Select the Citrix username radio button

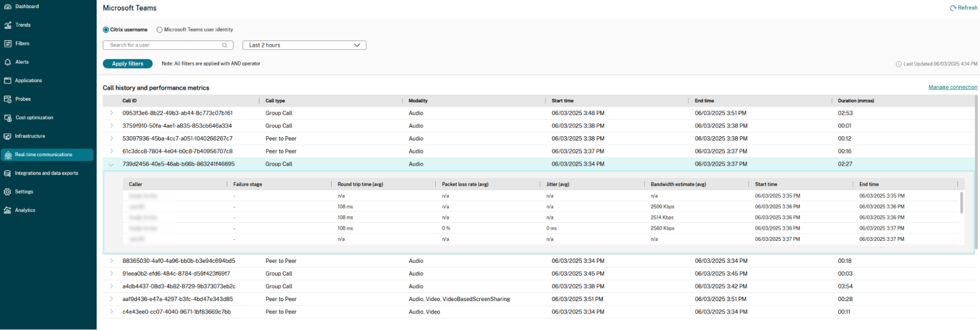pyautogui.click(x=106, y=30)
